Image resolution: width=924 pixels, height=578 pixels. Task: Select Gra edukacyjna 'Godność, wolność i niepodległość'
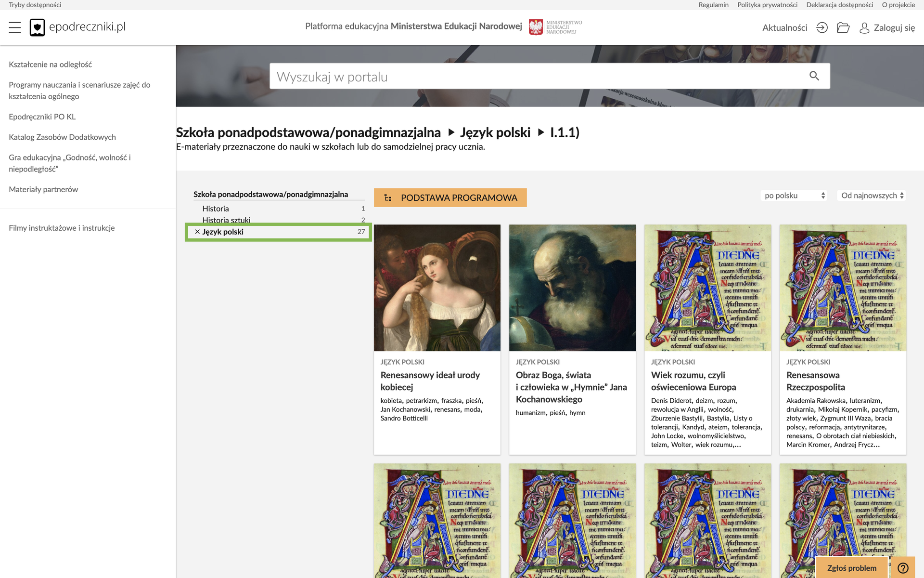click(70, 163)
